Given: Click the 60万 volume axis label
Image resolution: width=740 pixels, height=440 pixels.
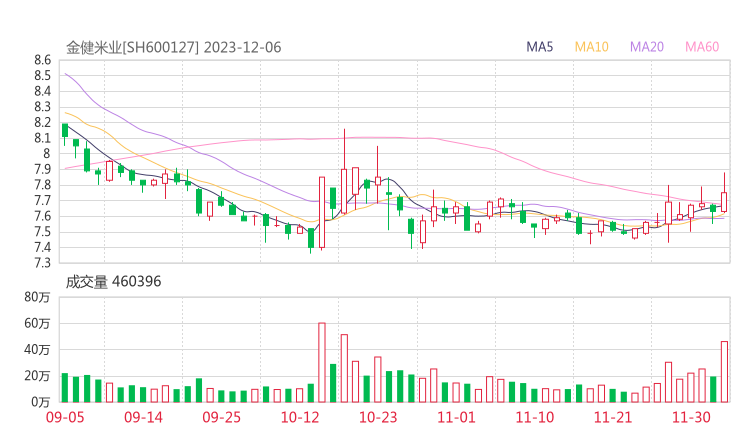Looking at the screenshot, I should (x=37, y=323).
